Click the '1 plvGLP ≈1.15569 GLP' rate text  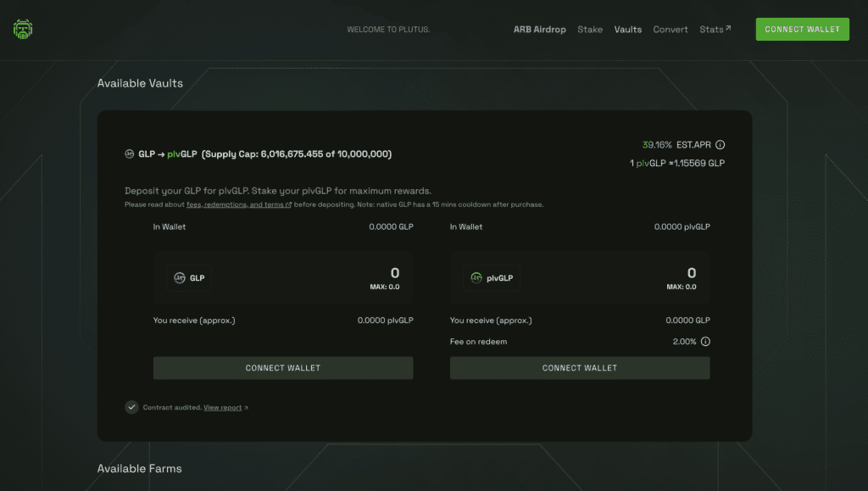tap(677, 164)
